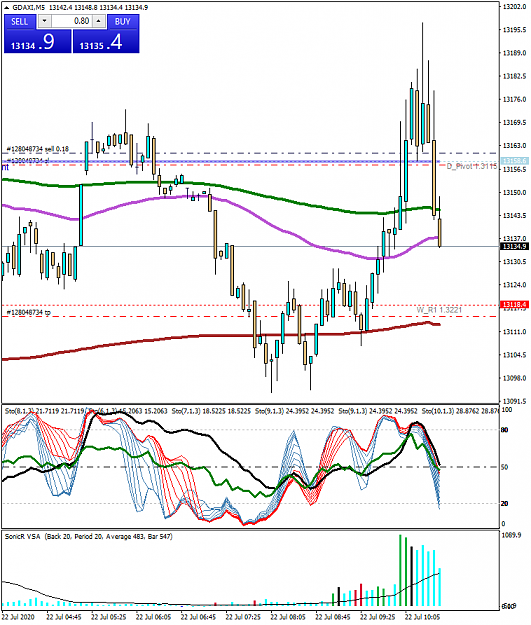Click the D_Pivot 1.3115 level label
The image size is (531, 625).
coord(472,166)
